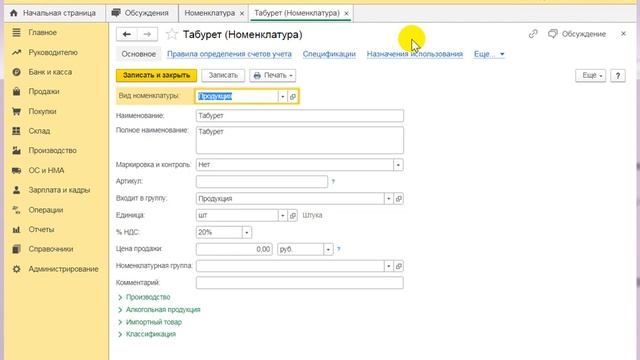Click the help question mark button
This screenshot has height=360, width=640.
point(618,76)
